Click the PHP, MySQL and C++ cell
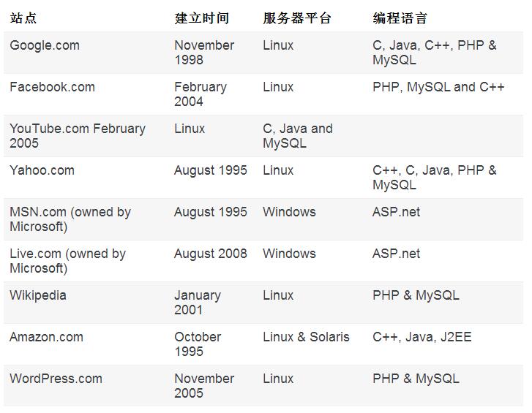Image resolution: width=532 pixels, height=413 pixels. point(438,87)
